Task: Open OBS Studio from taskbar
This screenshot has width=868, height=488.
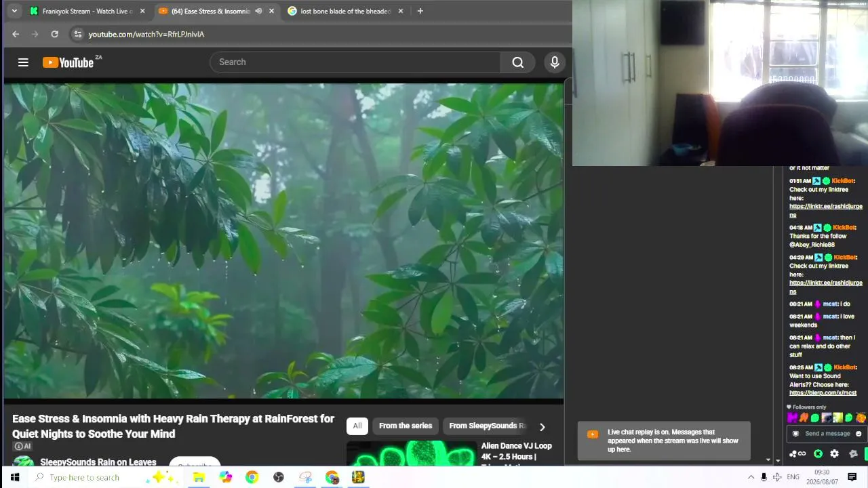Action: pos(278,477)
